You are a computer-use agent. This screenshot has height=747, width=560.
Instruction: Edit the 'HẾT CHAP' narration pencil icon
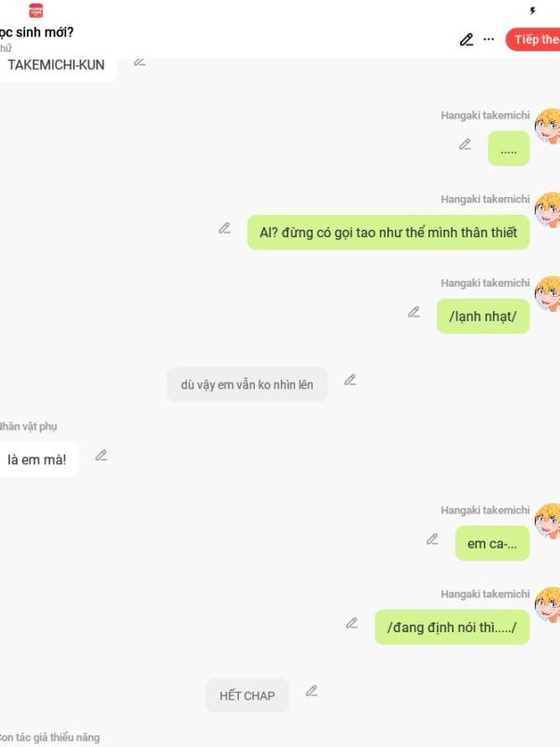pyautogui.click(x=312, y=691)
